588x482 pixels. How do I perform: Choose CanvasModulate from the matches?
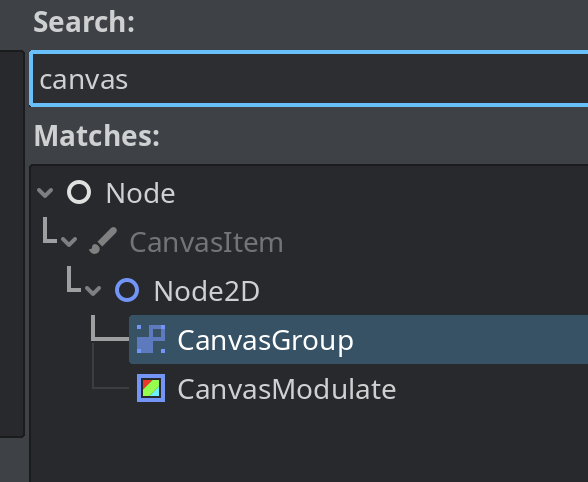click(287, 389)
